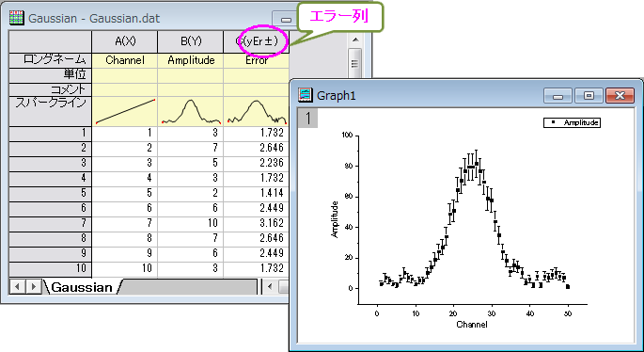644x352 pixels.
Task: Minimize the Graph1 window
Action: [558, 96]
